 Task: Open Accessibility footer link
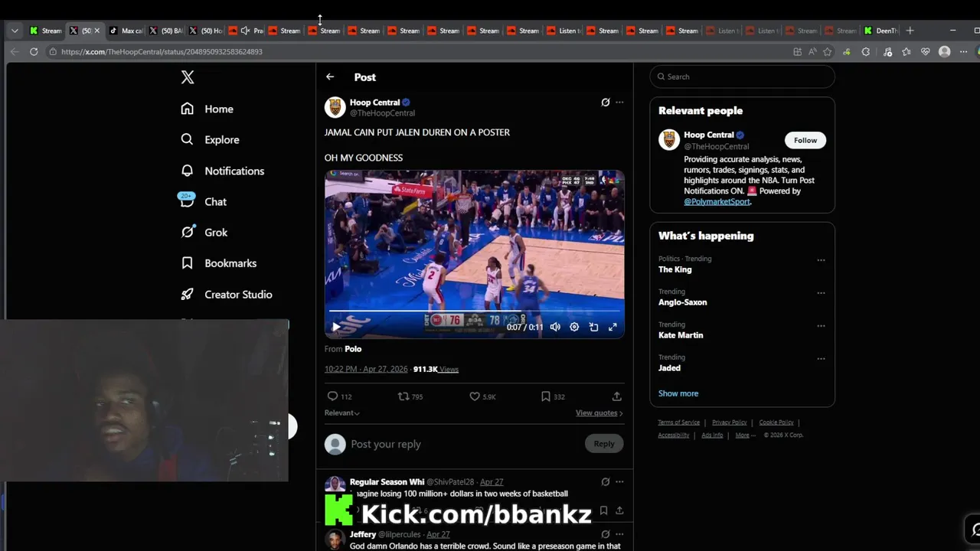point(674,435)
